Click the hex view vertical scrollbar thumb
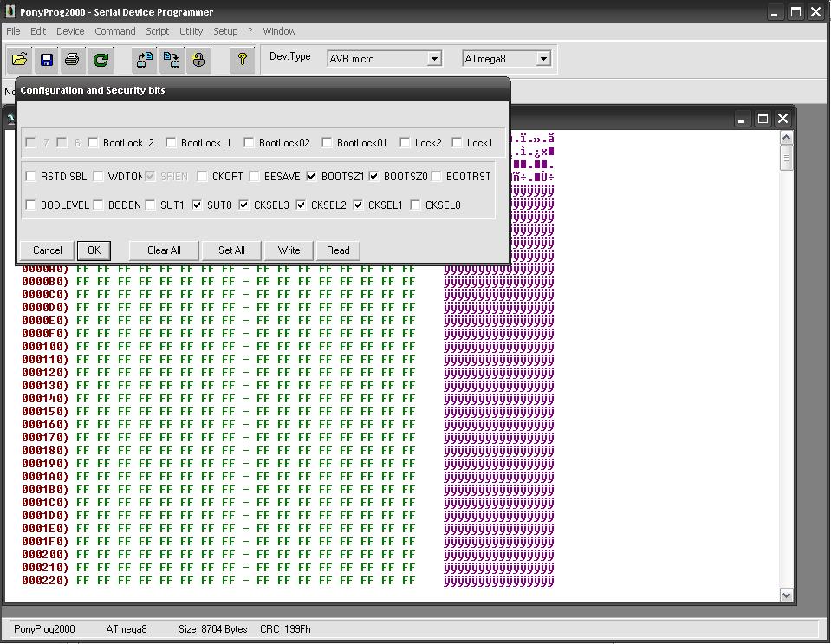The image size is (831, 644). point(787,158)
